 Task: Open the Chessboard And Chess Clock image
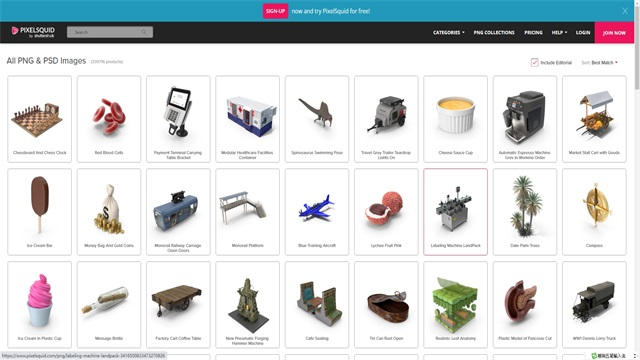coord(40,119)
